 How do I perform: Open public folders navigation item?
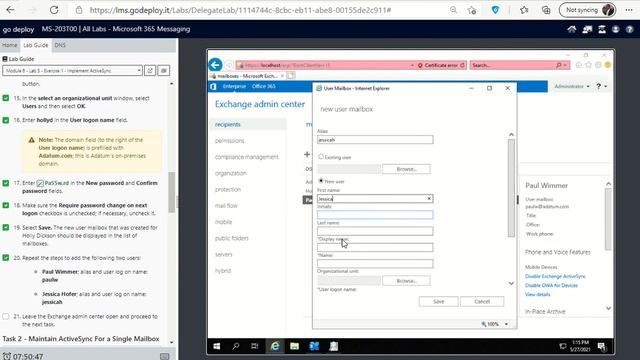[x=231, y=238]
